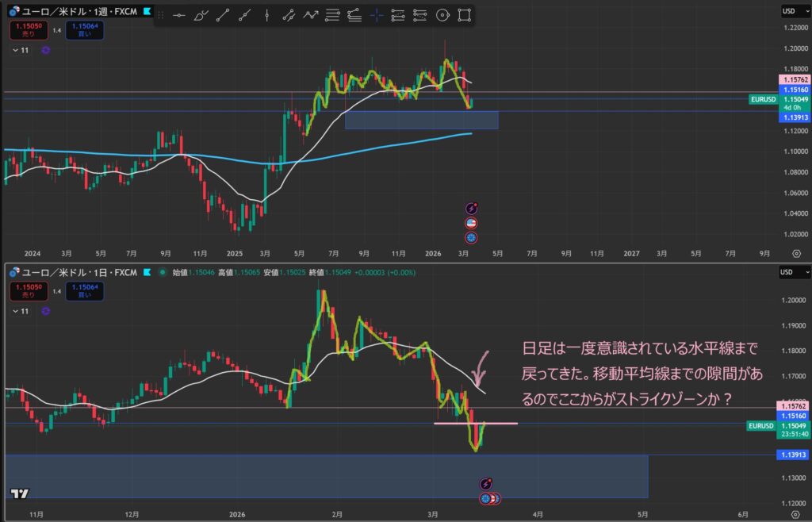
Task: Select the rectangle shape tool
Action: pos(465,14)
